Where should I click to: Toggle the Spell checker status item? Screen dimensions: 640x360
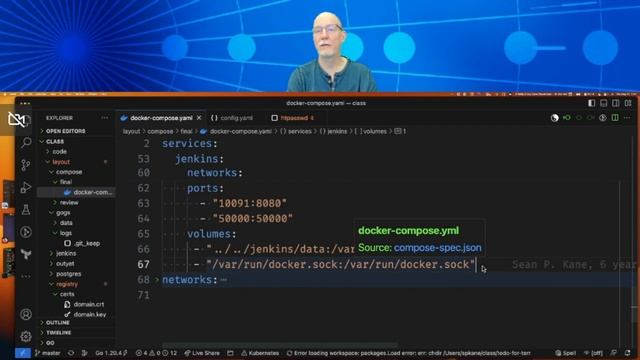point(566,353)
